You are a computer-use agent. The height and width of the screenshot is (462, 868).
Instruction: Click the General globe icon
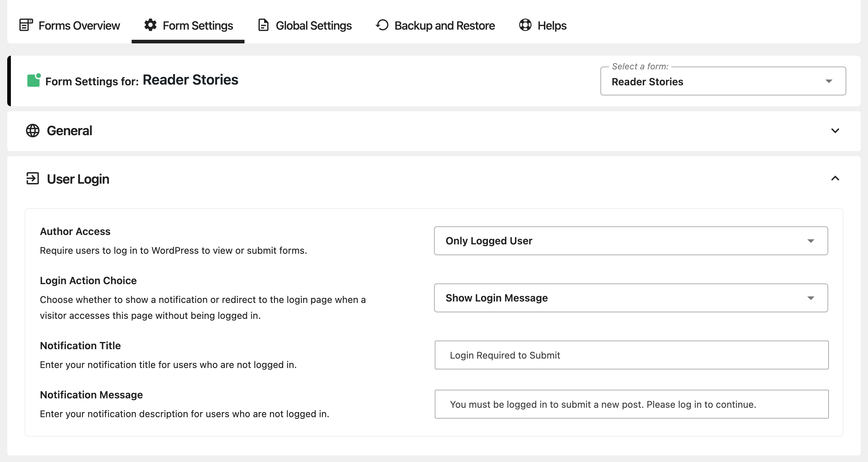coord(33,131)
